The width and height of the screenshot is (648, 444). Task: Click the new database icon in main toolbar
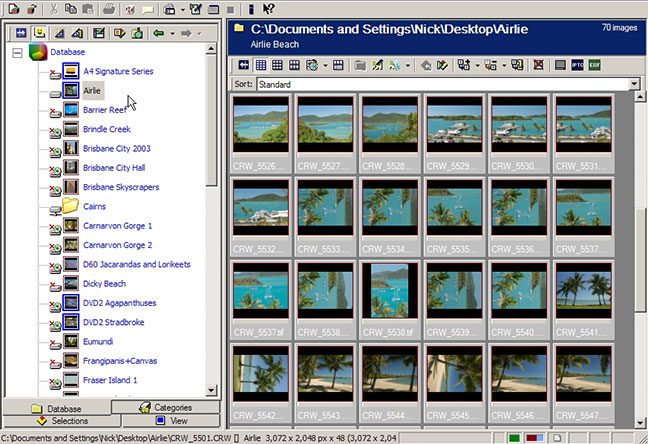coord(14,9)
